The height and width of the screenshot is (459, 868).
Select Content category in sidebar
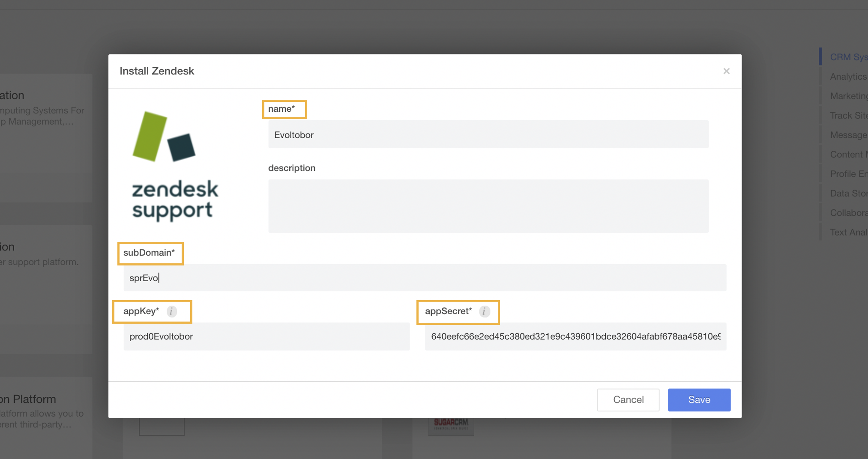click(849, 154)
